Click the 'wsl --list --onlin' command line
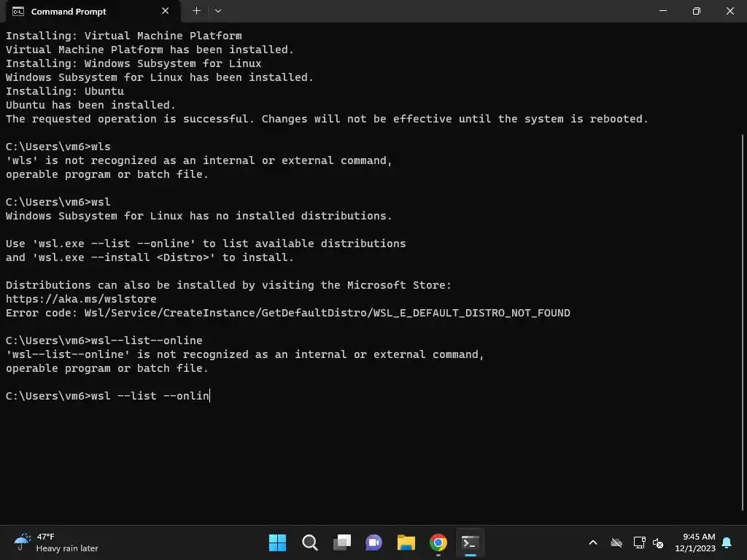 [108, 396]
